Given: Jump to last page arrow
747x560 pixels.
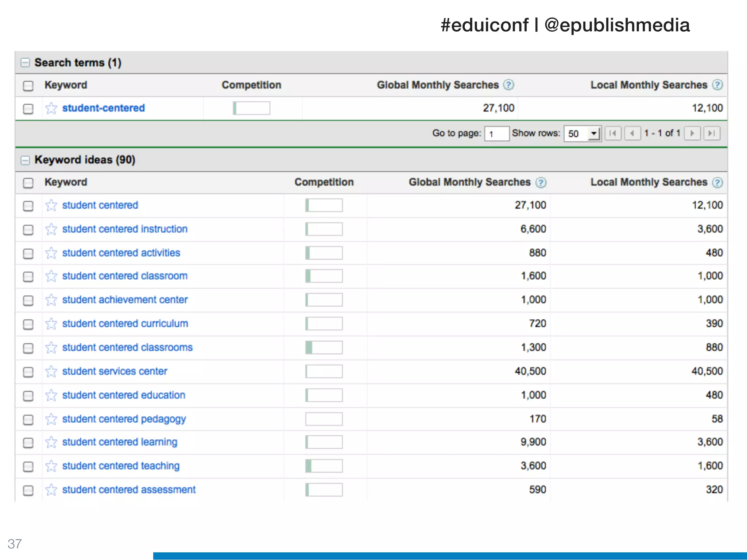Looking at the screenshot, I should click(711, 133).
